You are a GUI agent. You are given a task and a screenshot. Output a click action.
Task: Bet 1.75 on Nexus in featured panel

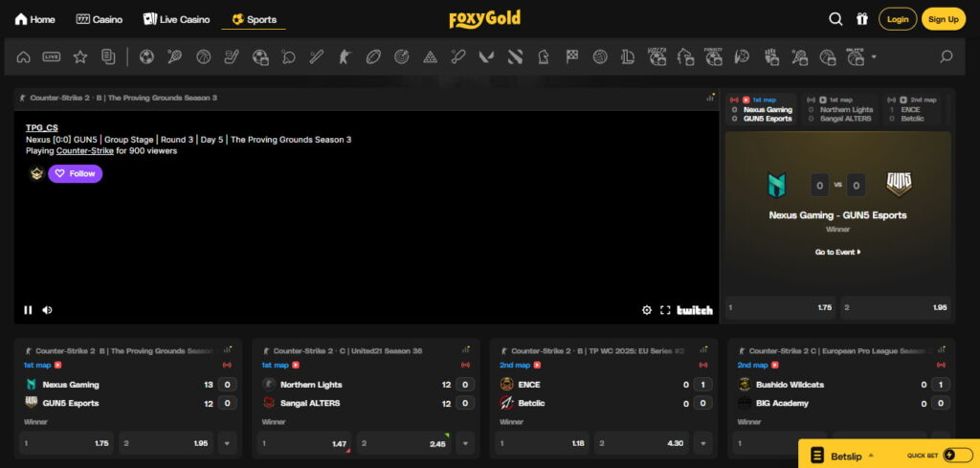pyautogui.click(x=781, y=307)
